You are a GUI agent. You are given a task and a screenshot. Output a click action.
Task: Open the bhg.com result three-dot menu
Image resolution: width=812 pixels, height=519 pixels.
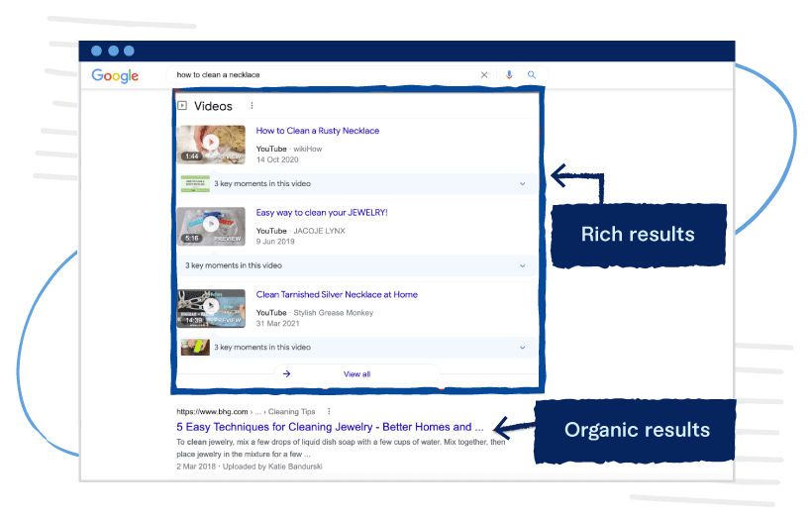point(329,411)
